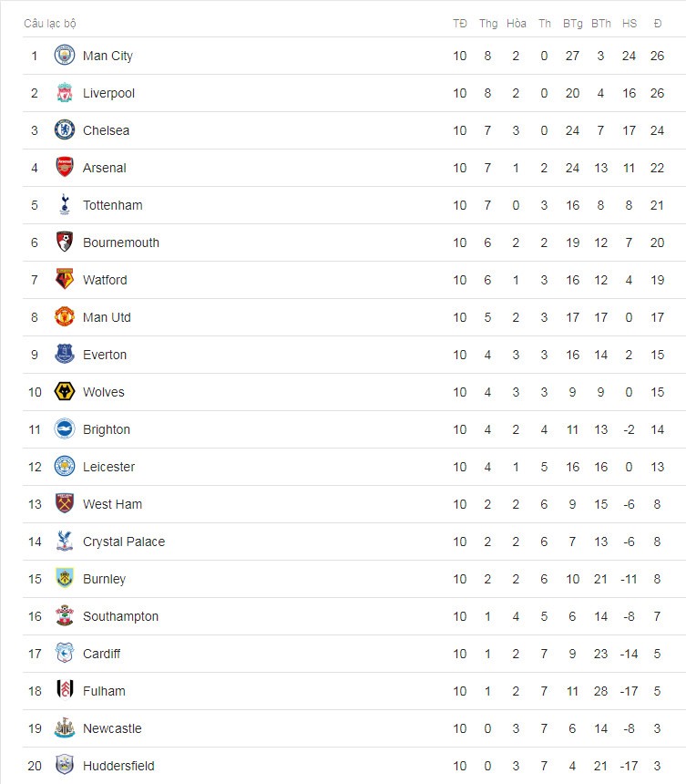The width and height of the screenshot is (686, 784).
Task: Click the HS column header
Action: (x=629, y=24)
